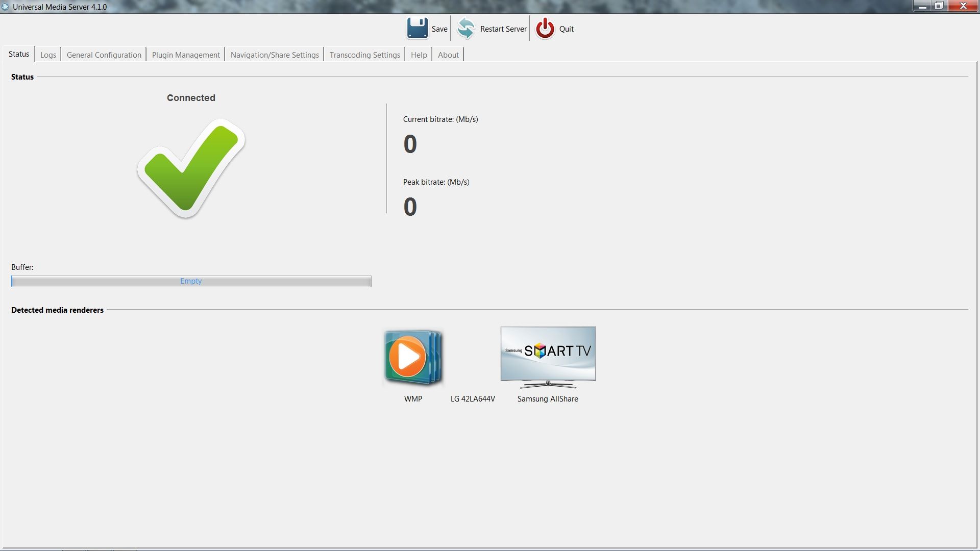Click the Universal Media Server title bar icon
This screenshot has width=980, height=551.
click(x=6, y=7)
